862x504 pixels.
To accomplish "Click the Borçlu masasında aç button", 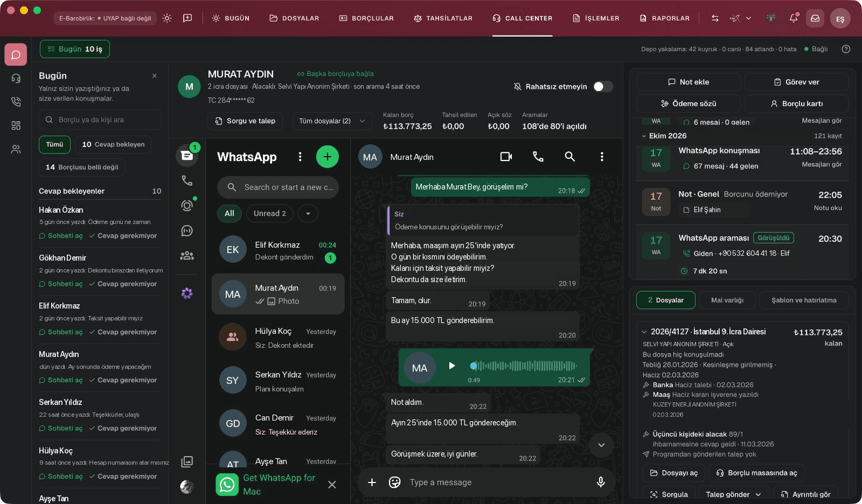I will click(756, 473).
